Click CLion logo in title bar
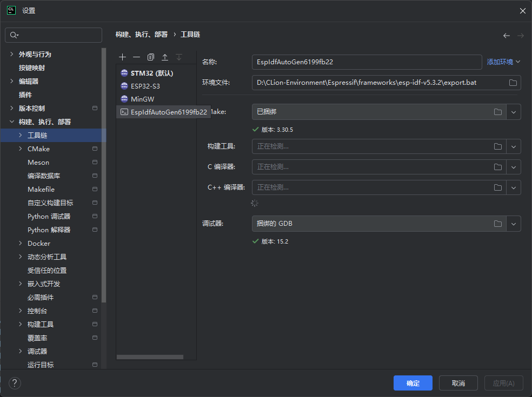 11,10
